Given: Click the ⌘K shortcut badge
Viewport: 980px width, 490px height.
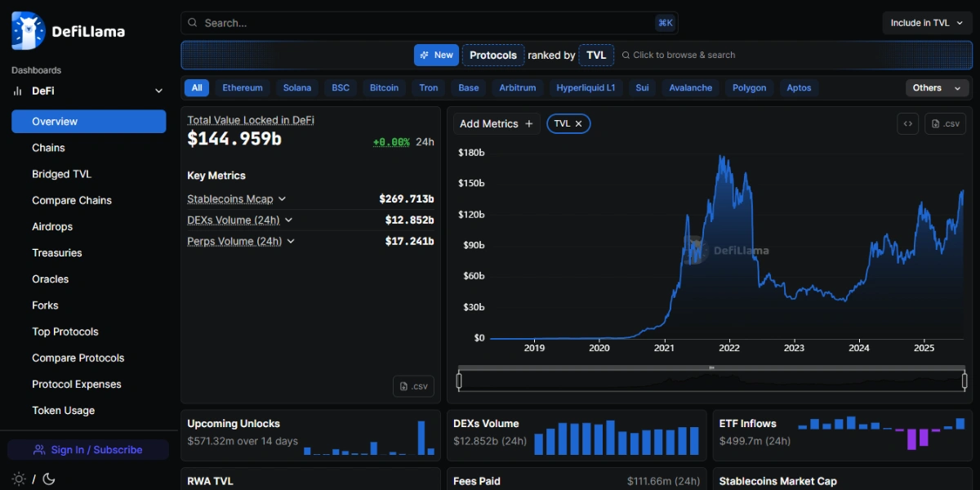Looking at the screenshot, I should point(665,23).
